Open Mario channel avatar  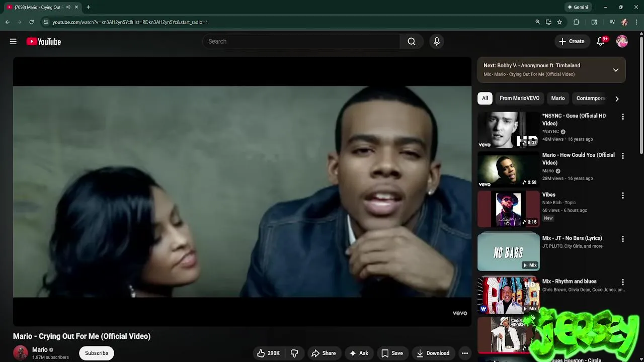20,353
